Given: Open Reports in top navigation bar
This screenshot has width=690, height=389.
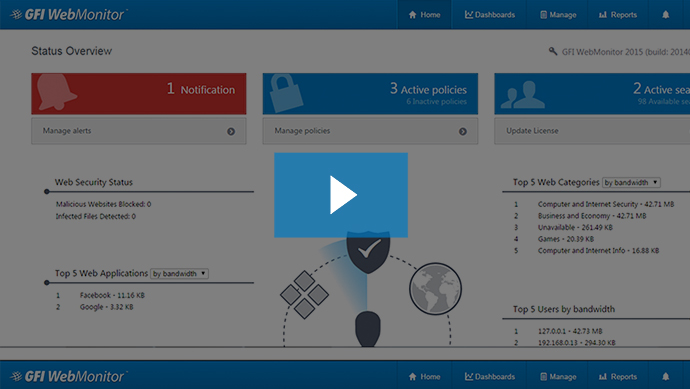Looking at the screenshot, I should [x=618, y=15].
